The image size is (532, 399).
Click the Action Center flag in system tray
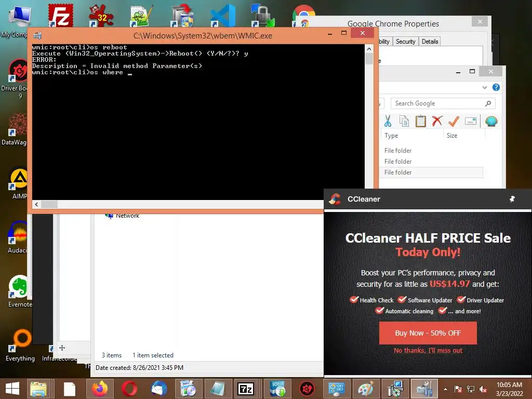click(x=458, y=389)
